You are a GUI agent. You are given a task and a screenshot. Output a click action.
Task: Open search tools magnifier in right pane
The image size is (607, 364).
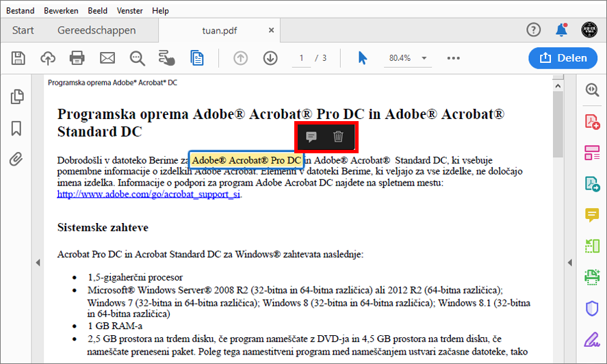tap(592, 90)
